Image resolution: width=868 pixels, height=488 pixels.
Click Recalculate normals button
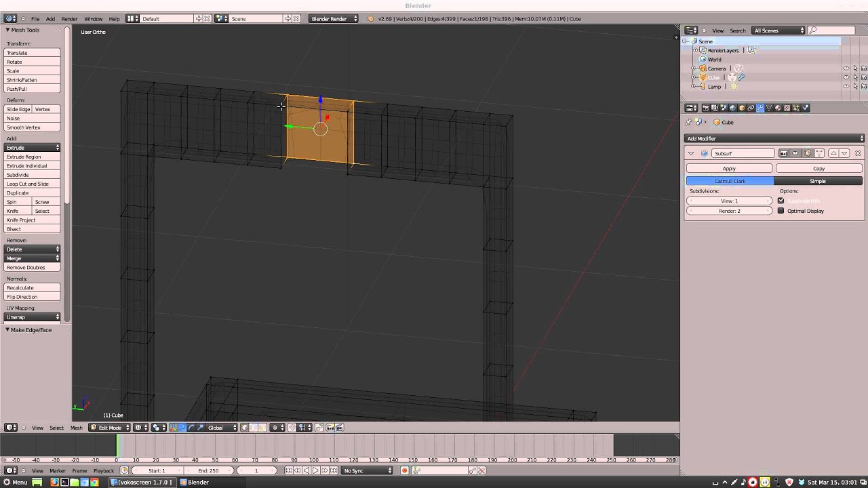click(x=33, y=287)
